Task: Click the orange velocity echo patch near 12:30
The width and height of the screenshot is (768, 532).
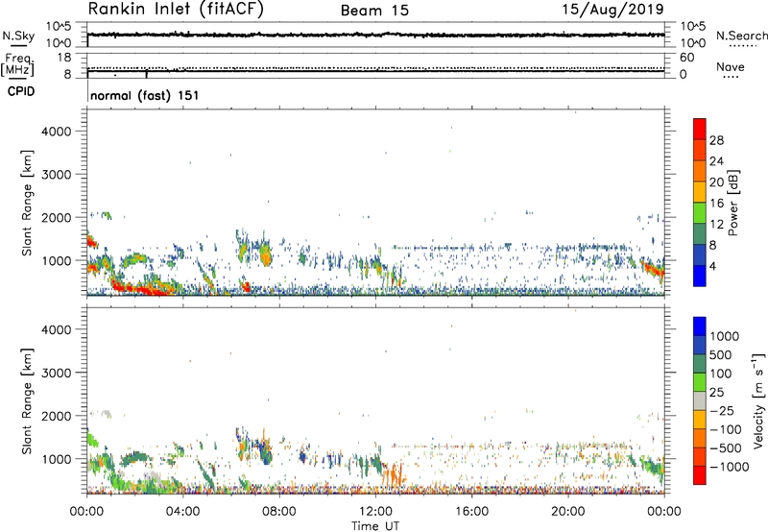Action: coord(393,473)
